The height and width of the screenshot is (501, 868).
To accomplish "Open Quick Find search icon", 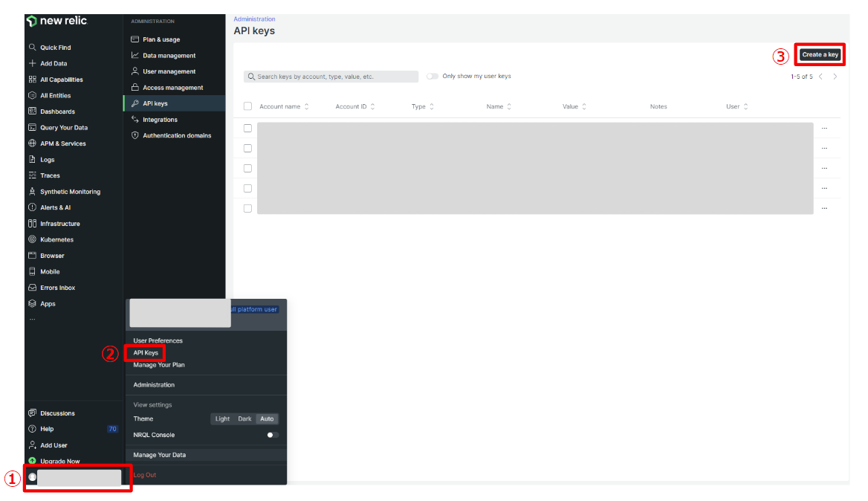I will pos(32,47).
